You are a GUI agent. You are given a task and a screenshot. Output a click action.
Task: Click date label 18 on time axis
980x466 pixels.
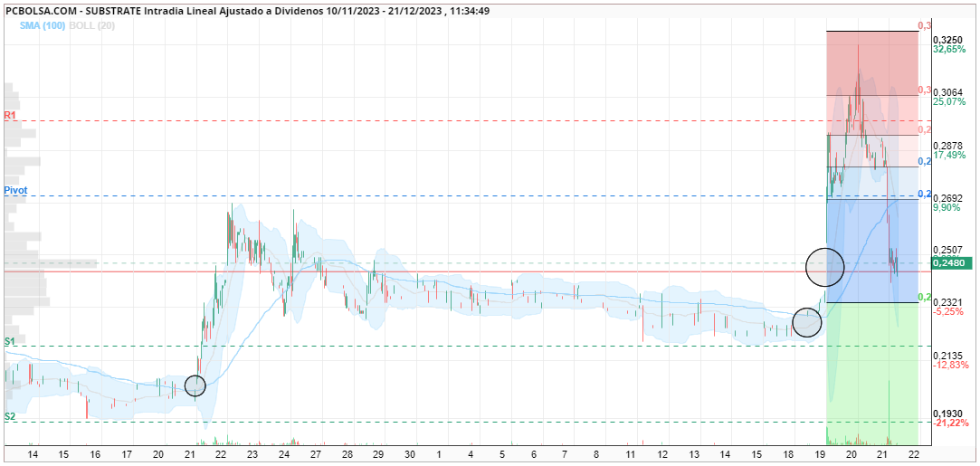click(788, 454)
